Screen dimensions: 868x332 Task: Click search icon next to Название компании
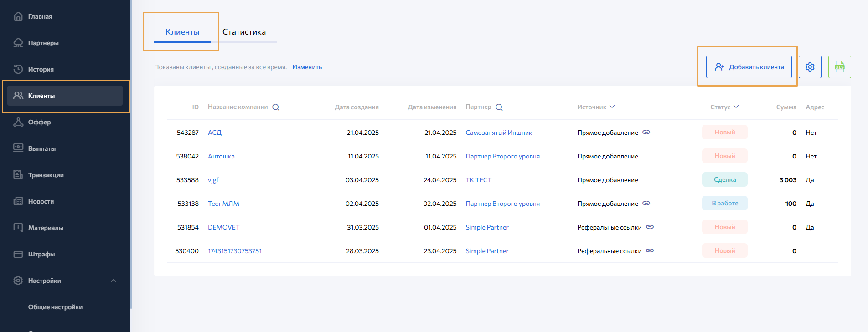click(x=276, y=107)
